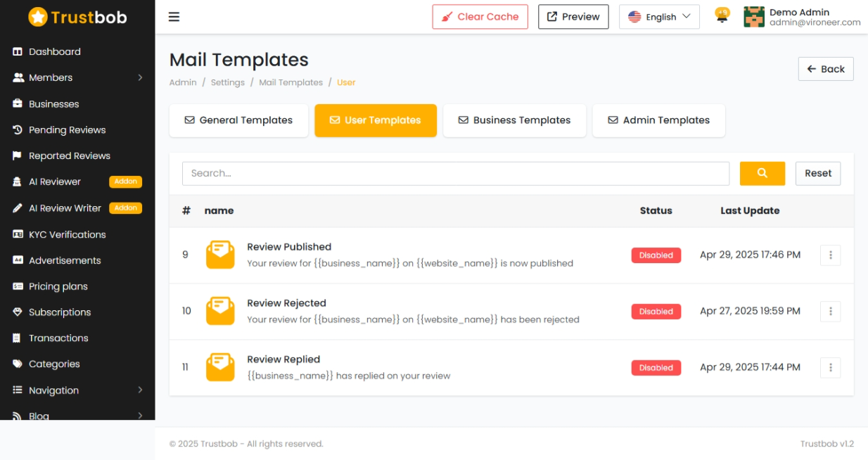Click the Transactions receipt icon

18,338
